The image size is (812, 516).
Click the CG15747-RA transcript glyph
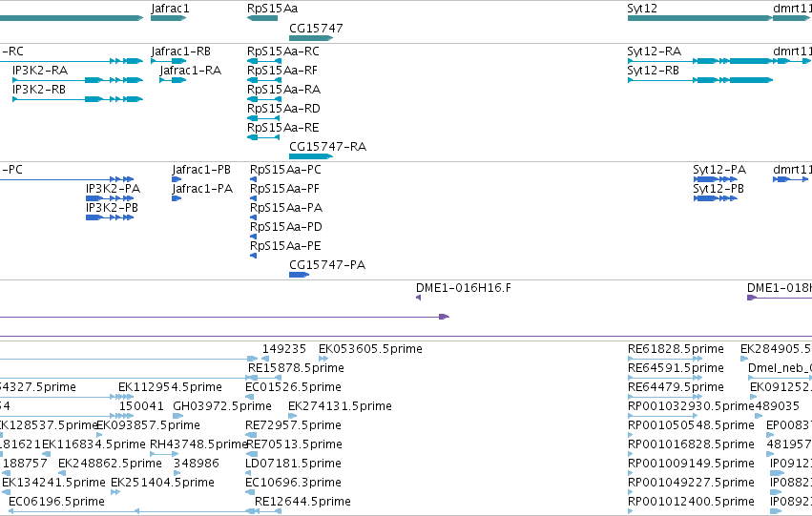point(311,156)
